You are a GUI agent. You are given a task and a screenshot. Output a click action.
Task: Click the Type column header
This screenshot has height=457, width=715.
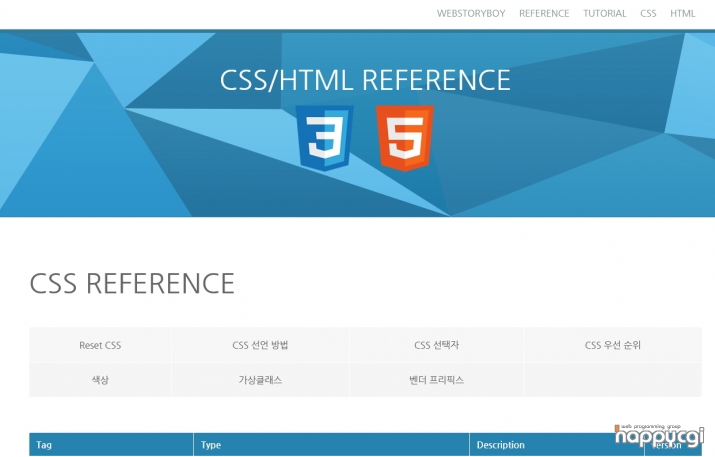332,445
